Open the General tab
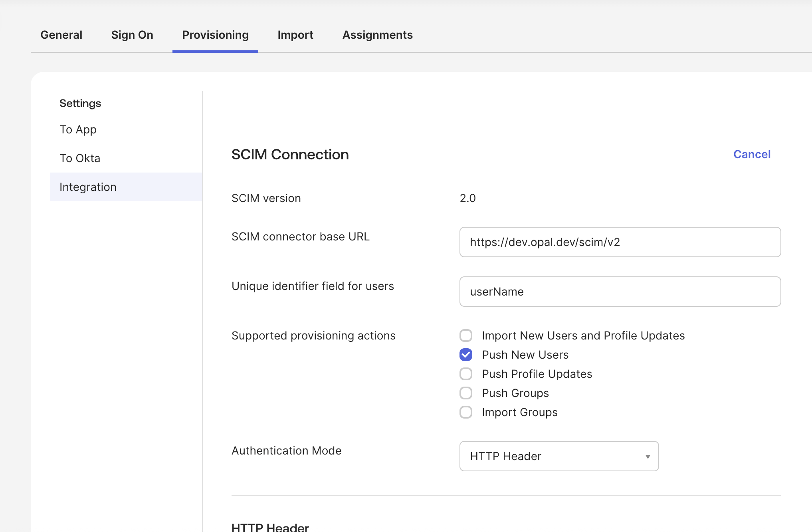This screenshot has width=812, height=532. coord(61,35)
